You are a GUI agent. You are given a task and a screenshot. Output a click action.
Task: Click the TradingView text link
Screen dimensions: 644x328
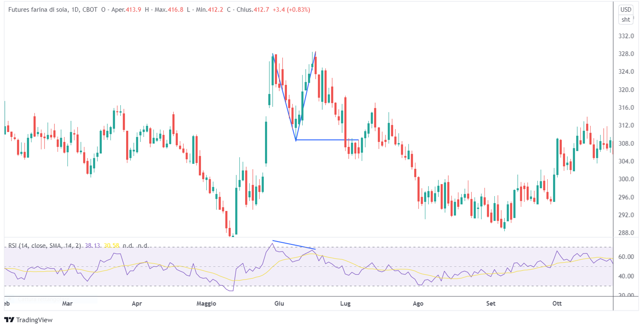[x=34, y=320]
